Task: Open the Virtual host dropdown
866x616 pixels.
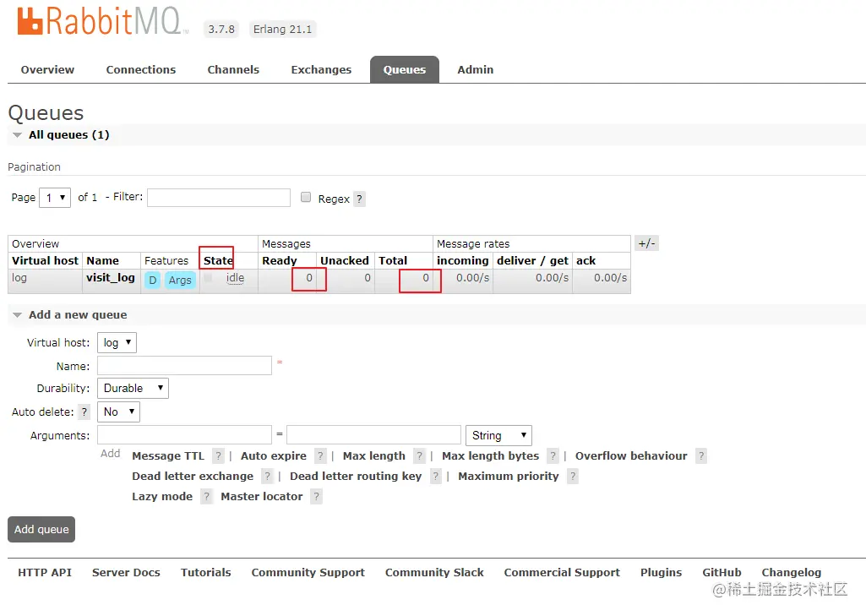Action: (117, 342)
